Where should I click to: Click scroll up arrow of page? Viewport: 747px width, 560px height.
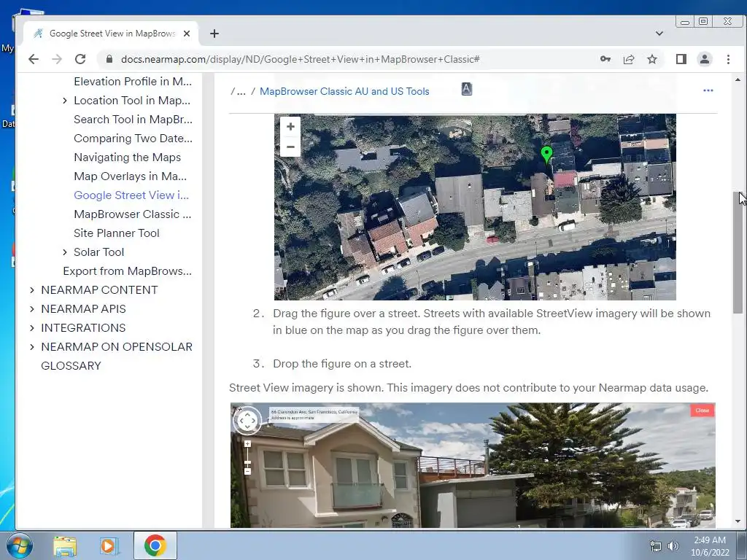738,79
